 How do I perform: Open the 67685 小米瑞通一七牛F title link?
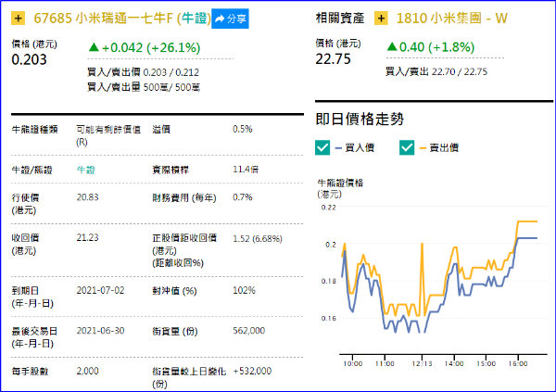[122, 19]
